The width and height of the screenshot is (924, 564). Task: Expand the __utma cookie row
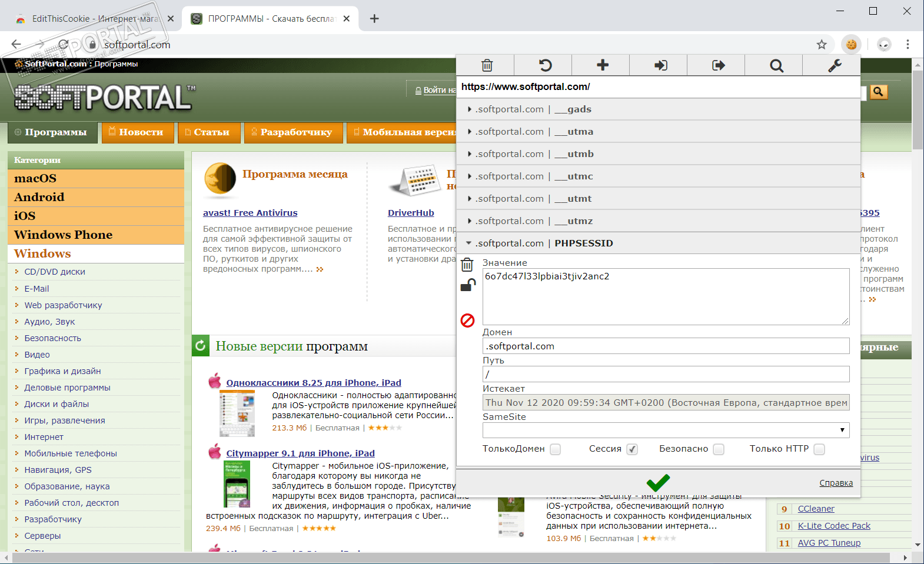(x=658, y=132)
